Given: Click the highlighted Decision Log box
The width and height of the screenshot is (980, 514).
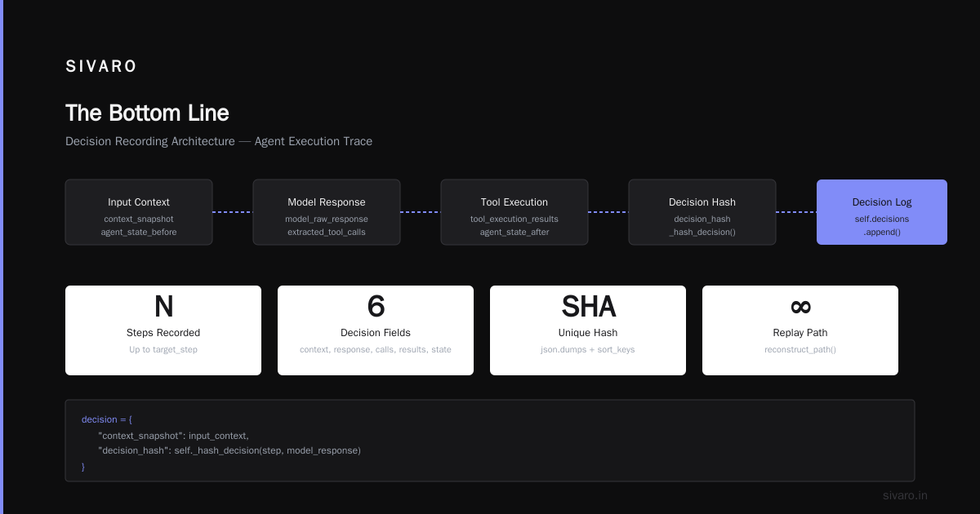Looking at the screenshot, I should click(x=882, y=212).
